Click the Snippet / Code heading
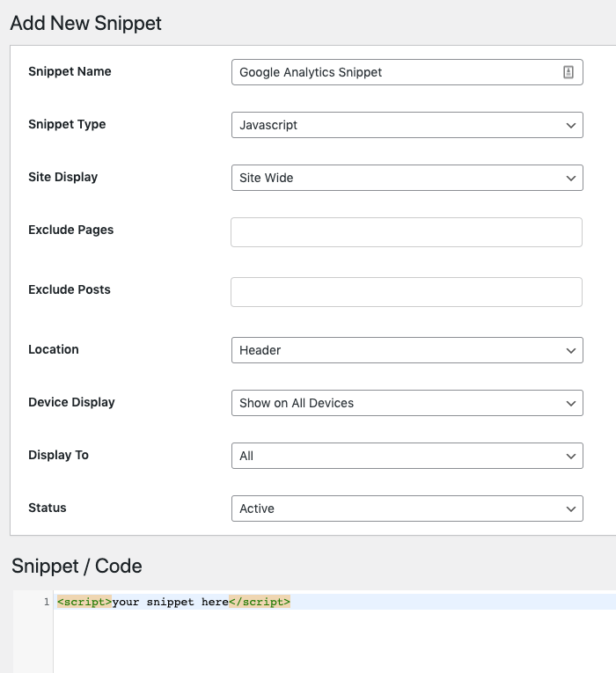 point(77,566)
